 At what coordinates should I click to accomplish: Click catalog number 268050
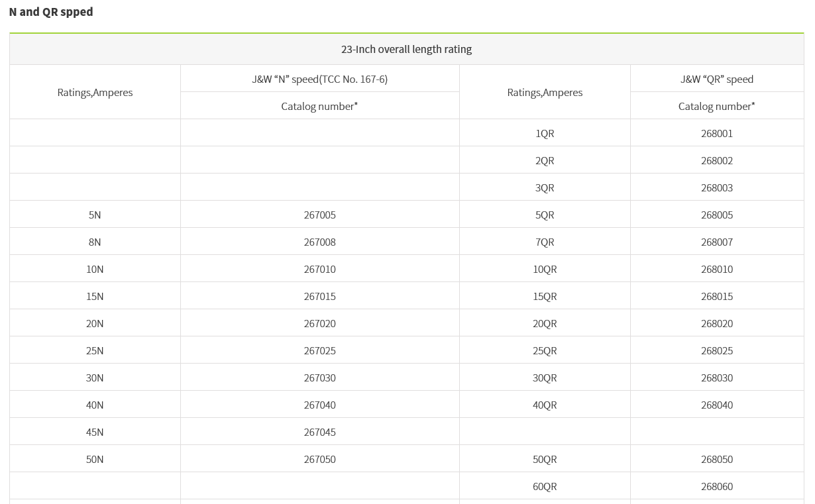(716, 459)
